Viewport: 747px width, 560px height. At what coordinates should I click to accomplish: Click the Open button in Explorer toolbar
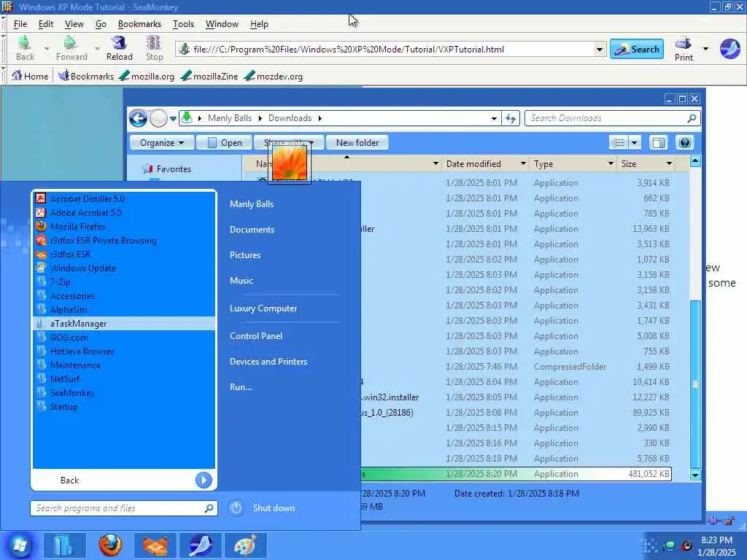pyautogui.click(x=225, y=142)
